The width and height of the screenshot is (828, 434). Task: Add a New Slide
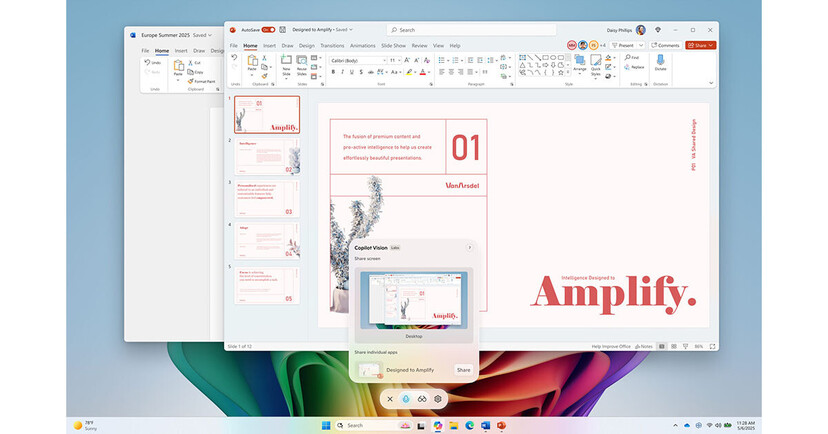(286, 65)
